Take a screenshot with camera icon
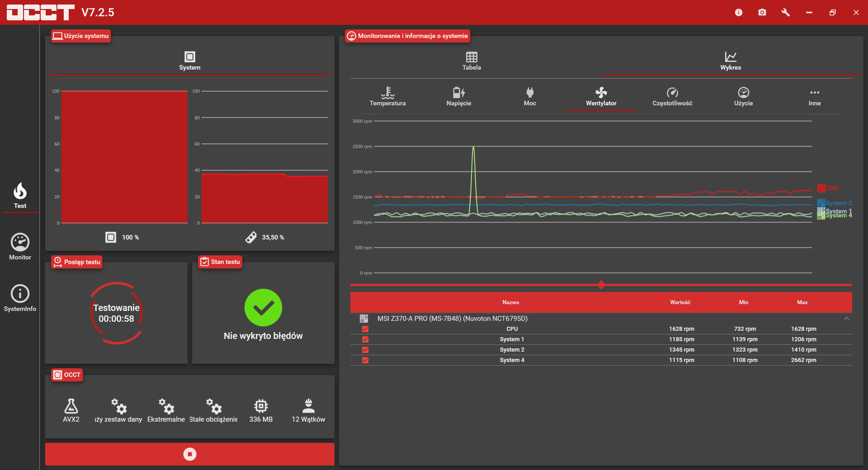The image size is (868, 470). 762,12
